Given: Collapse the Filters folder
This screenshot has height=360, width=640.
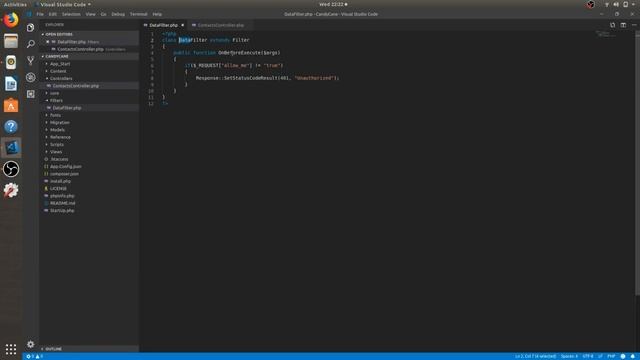Looking at the screenshot, I should 56,100.
